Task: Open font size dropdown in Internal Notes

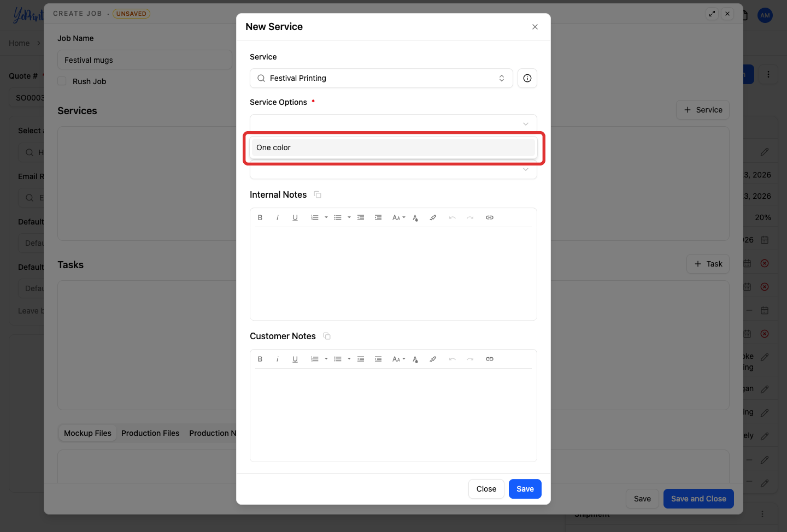Action: 399,217
